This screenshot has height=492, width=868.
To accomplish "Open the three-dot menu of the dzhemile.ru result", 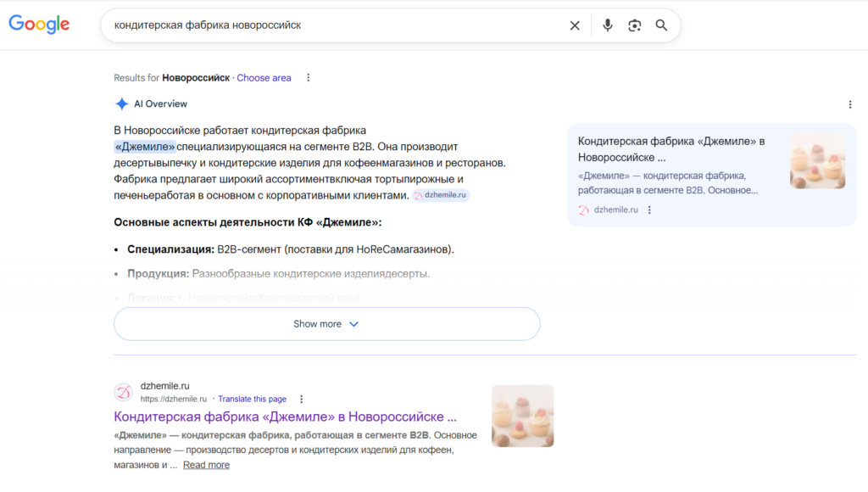I will pos(301,399).
